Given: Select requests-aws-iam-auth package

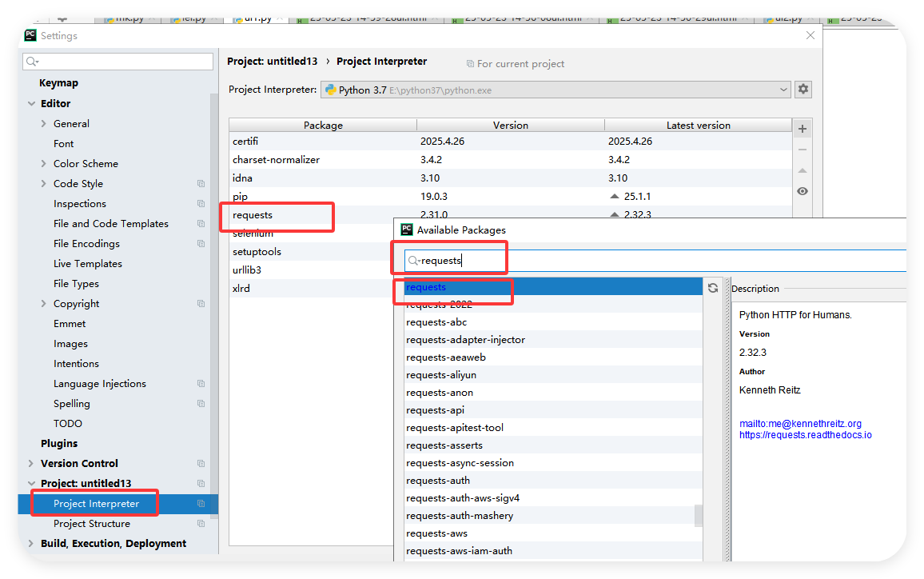Looking at the screenshot, I should pos(553,551).
